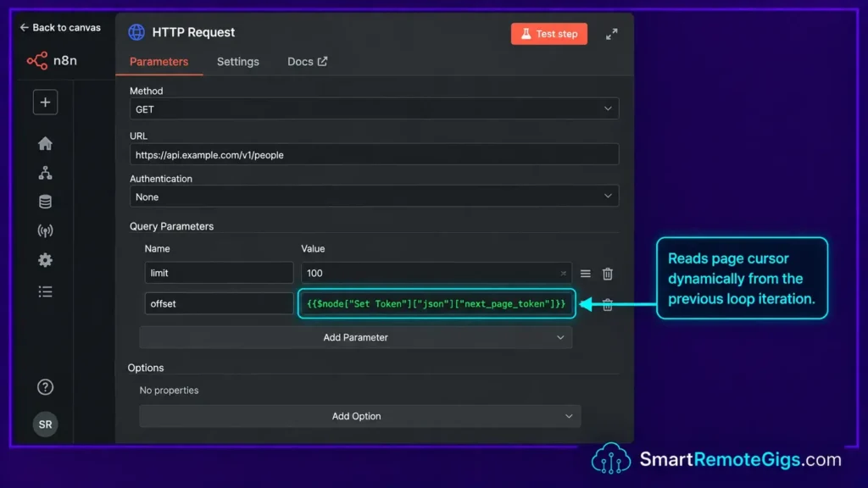Open the database icon in sidebar
868x488 pixels.
(x=46, y=202)
